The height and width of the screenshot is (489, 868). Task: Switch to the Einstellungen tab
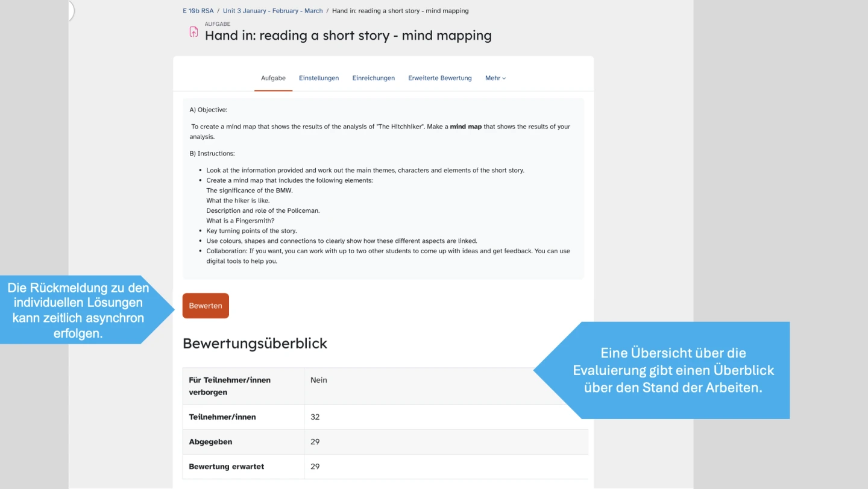tap(319, 78)
